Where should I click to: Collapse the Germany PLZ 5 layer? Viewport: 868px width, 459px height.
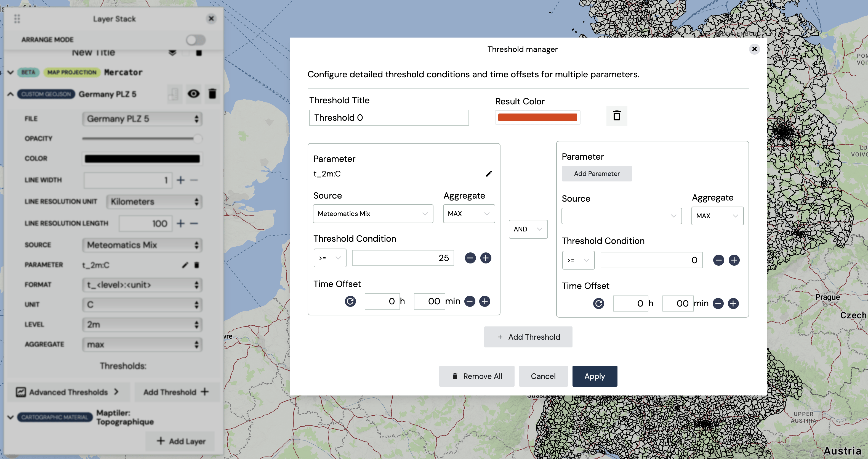(x=10, y=94)
